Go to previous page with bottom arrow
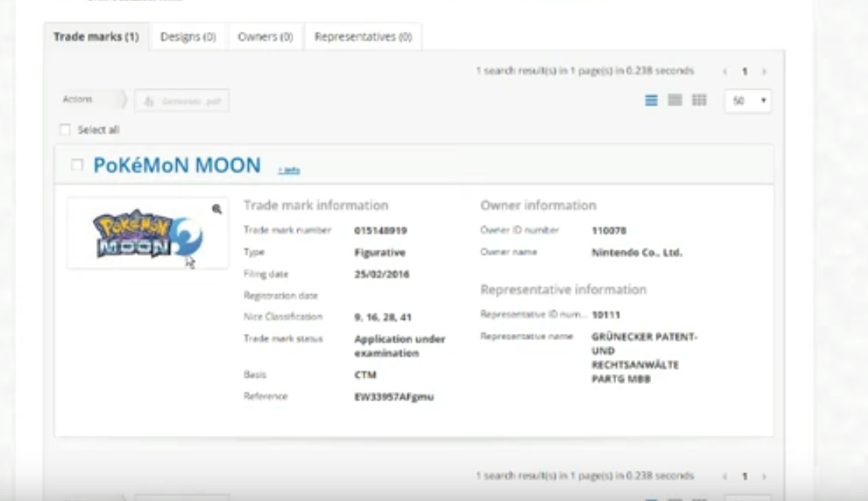The width and height of the screenshot is (868, 501). 725,477
